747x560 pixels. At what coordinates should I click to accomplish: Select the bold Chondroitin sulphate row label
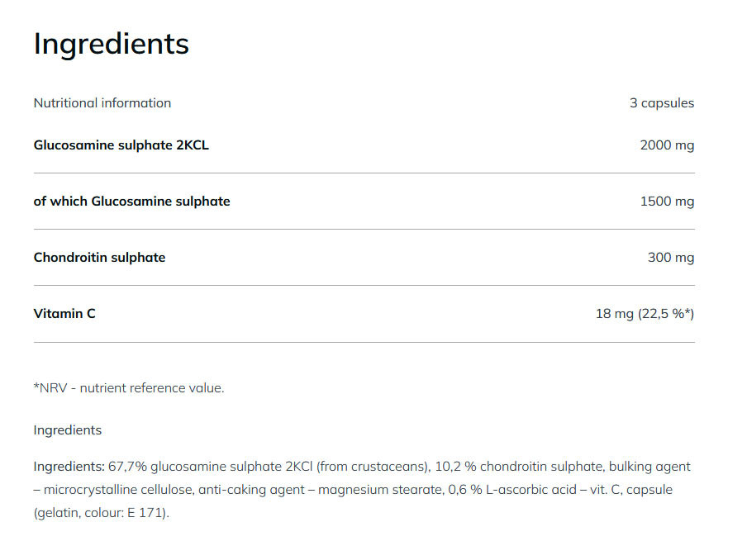(99, 258)
